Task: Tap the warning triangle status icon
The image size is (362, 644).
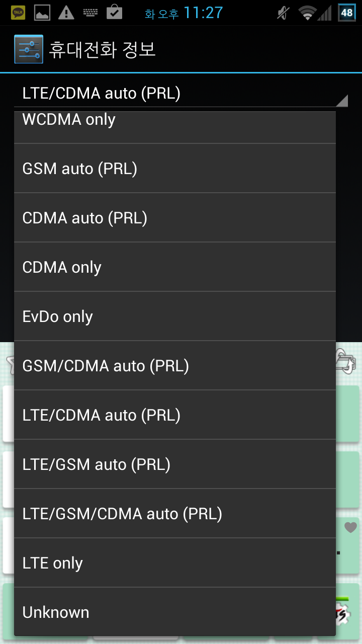Action: 66,13
